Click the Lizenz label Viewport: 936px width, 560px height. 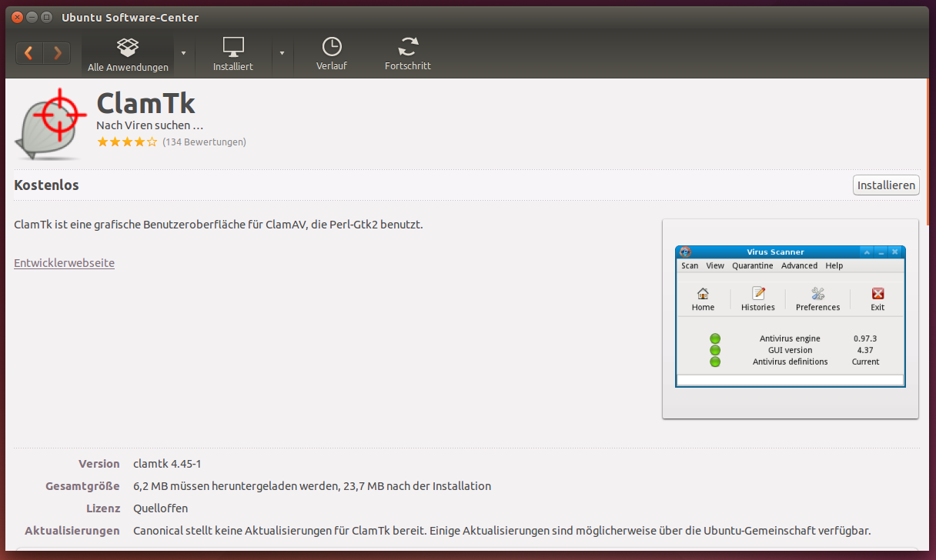tap(103, 508)
